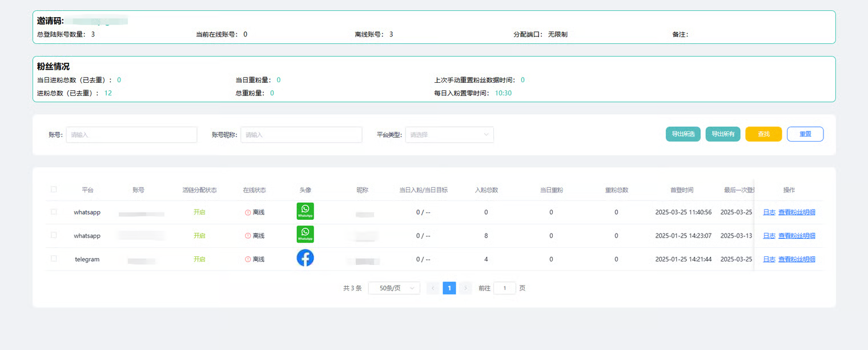Open 查看粉丝明细 for the telegram row
868x350 pixels.
[x=797, y=259]
